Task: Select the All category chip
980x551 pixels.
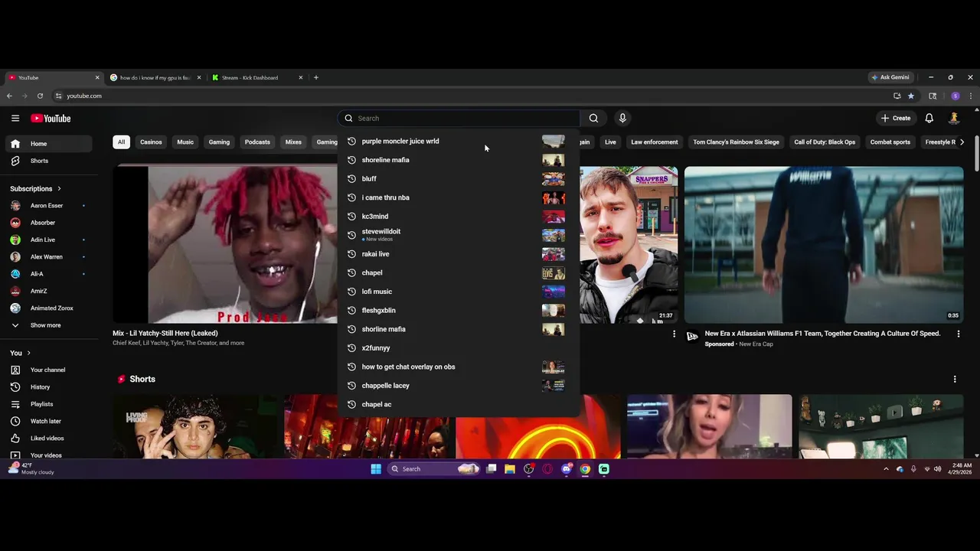Action: [x=121, y=142]
